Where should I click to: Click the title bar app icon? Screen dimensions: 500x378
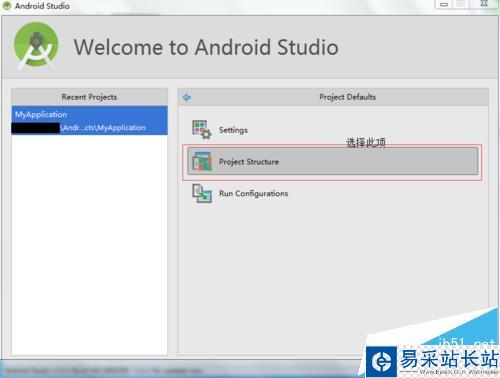7,6
